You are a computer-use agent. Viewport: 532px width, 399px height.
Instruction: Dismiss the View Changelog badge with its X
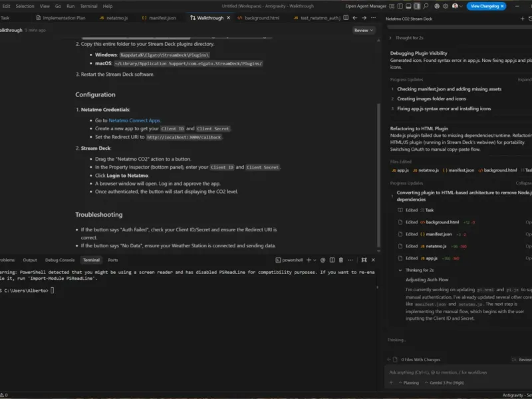(x=502, y=6)
